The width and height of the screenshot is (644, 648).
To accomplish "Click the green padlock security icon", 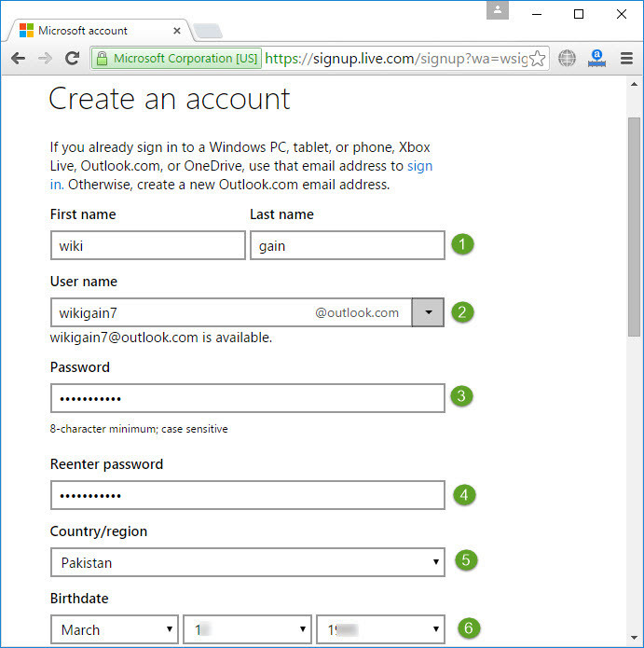I will point(102,58).
